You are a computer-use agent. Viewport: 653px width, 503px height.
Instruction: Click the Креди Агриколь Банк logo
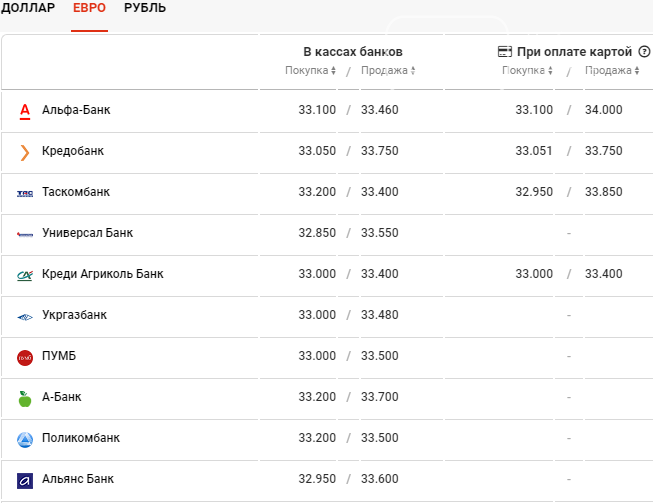tap(25, 275)
